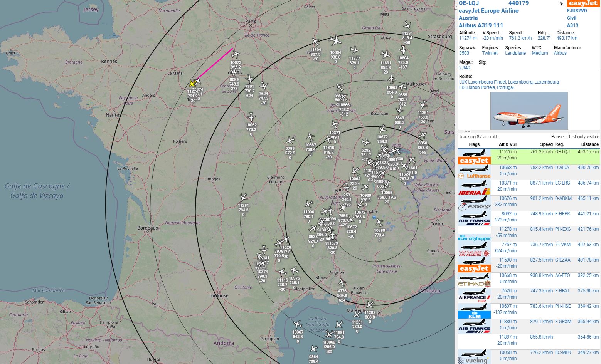This screenshot has width=601, height=364.
Task: Select aircraft marker labeled 10976 735.1
Action: click(294, 270)
